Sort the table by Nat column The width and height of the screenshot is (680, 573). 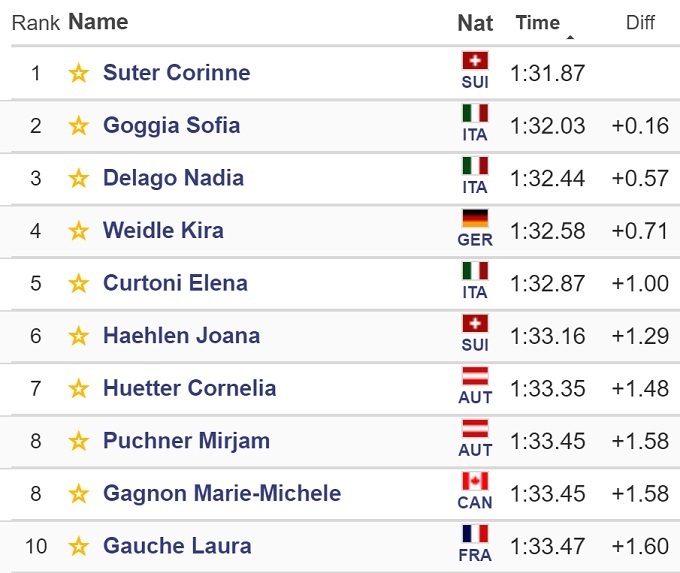click(x=475, y=22)
